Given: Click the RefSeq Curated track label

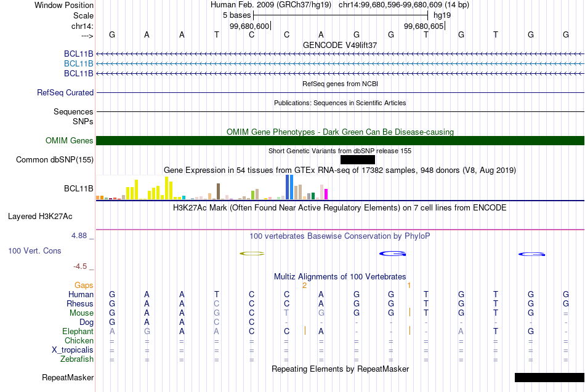Looking at the screenshot, I should click(x=65, y=92).
